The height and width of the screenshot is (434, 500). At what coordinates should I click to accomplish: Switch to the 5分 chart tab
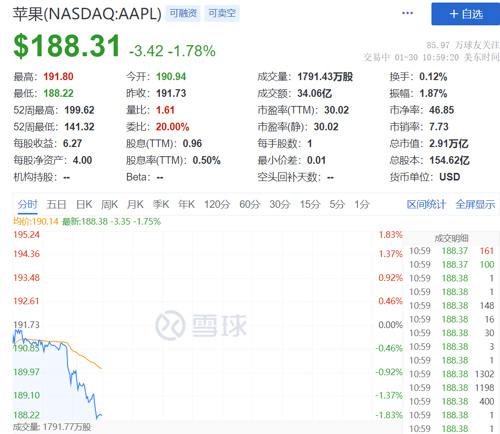click(x=337, y=204)
